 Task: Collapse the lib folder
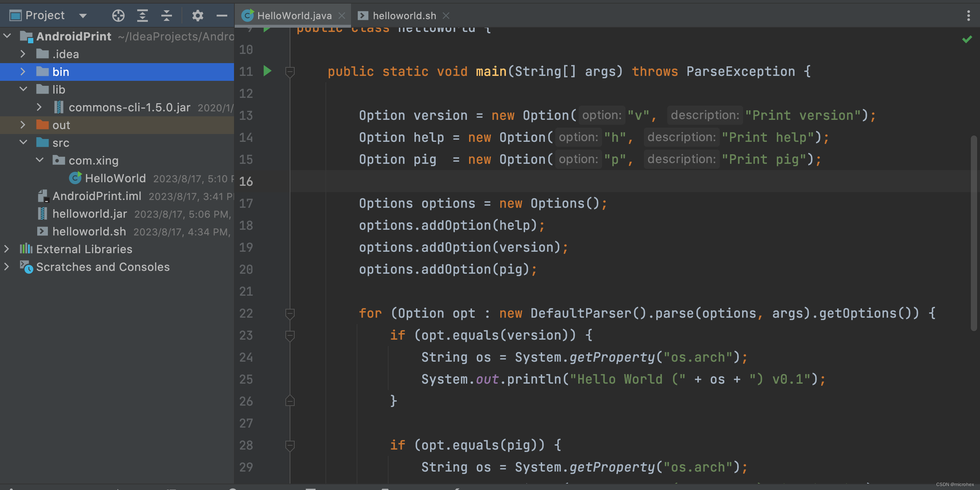(23, 89)
